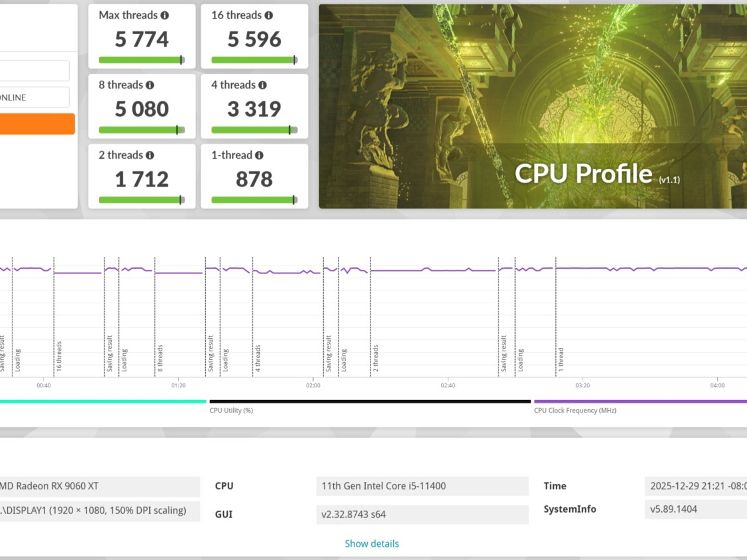Screen dimensions: 747x560
Task: Click the 1-thread score progress bar
Action: 254,200
